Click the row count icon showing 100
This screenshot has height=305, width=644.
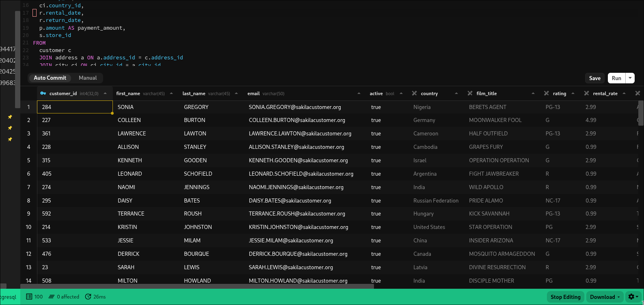(x=29, y=297)
